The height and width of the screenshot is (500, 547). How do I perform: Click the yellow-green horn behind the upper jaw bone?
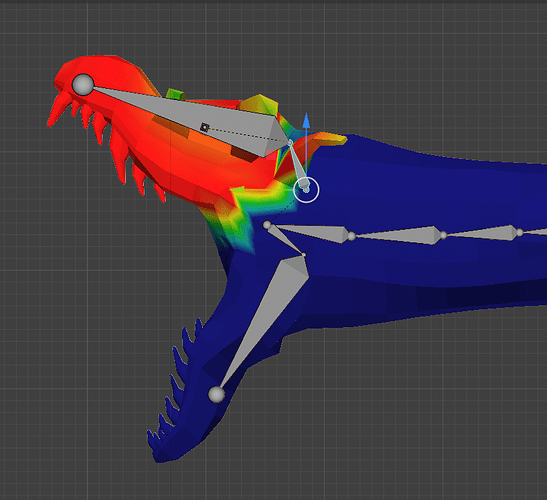(259, 104)
